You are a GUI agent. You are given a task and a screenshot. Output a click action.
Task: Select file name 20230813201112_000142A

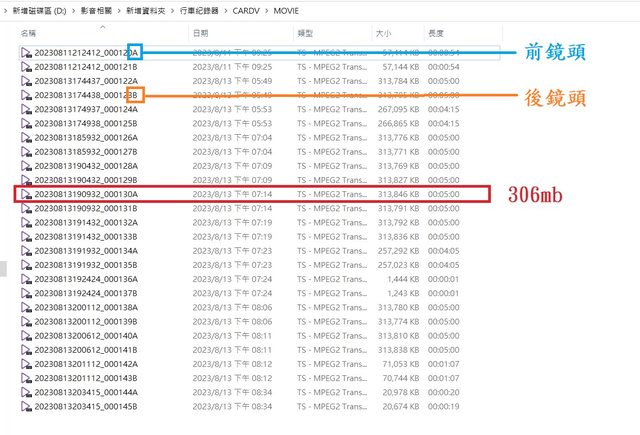click(86, 365)
